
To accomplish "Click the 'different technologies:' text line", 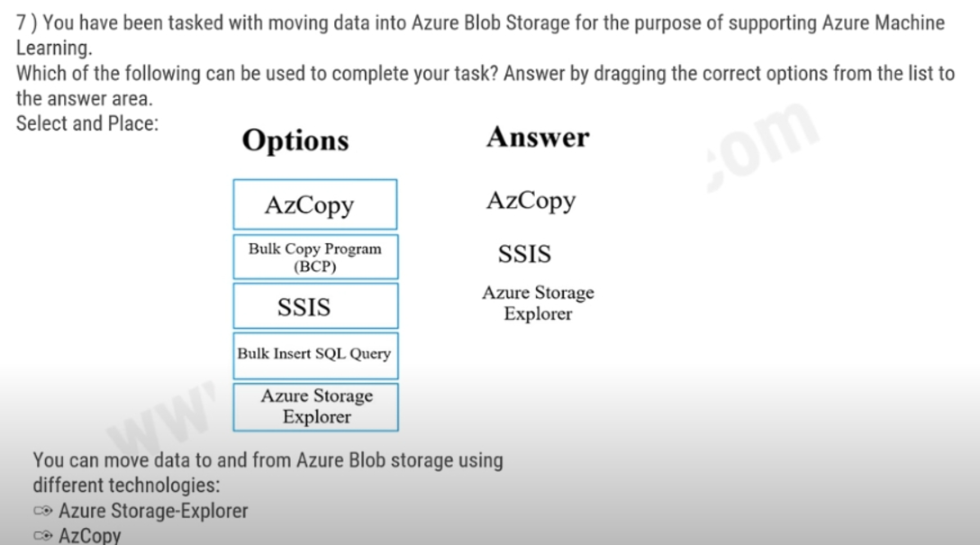I will point(126,486).
